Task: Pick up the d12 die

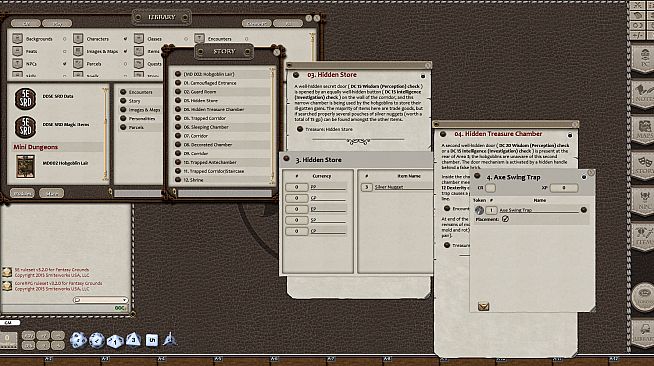Action: tap(96, 340)
